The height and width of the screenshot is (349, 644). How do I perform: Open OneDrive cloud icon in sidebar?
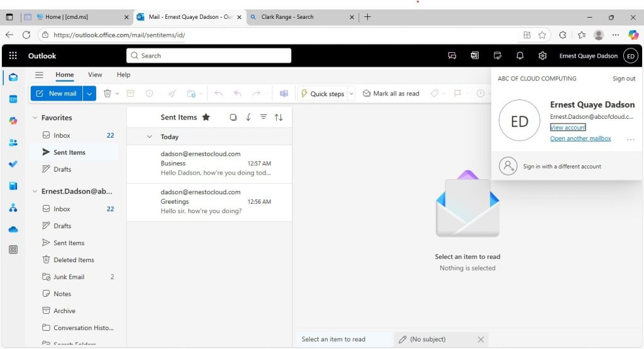(x=13, y=229)
